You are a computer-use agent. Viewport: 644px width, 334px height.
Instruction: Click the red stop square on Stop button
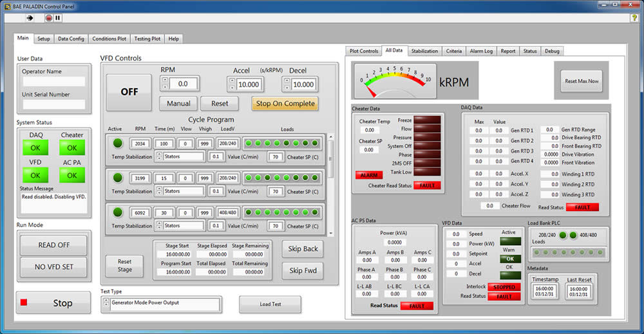pos(24,302)
